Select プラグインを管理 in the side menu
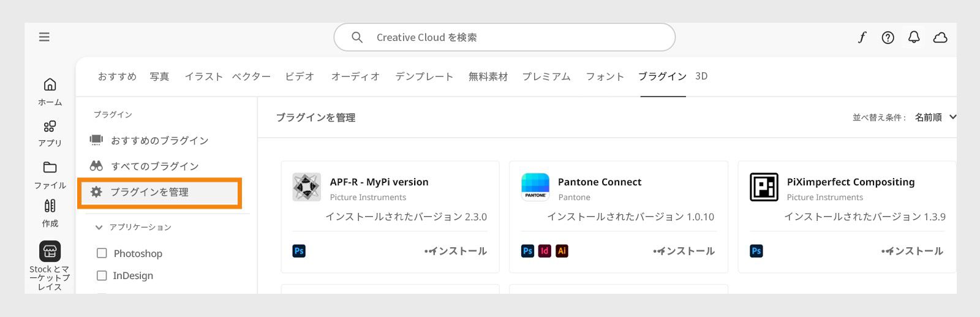This screenshot has width=980, height=317. coord(159,192)
